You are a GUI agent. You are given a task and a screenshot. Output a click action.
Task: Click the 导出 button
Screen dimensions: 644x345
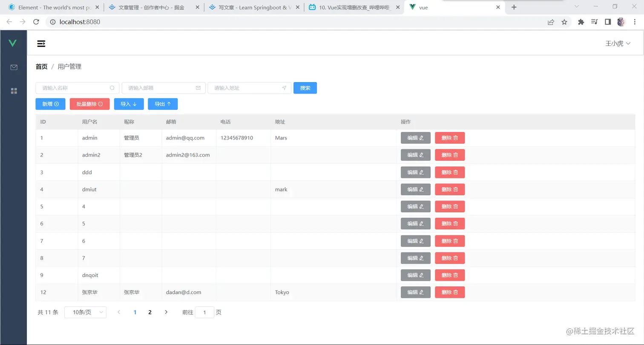(163, 104)
